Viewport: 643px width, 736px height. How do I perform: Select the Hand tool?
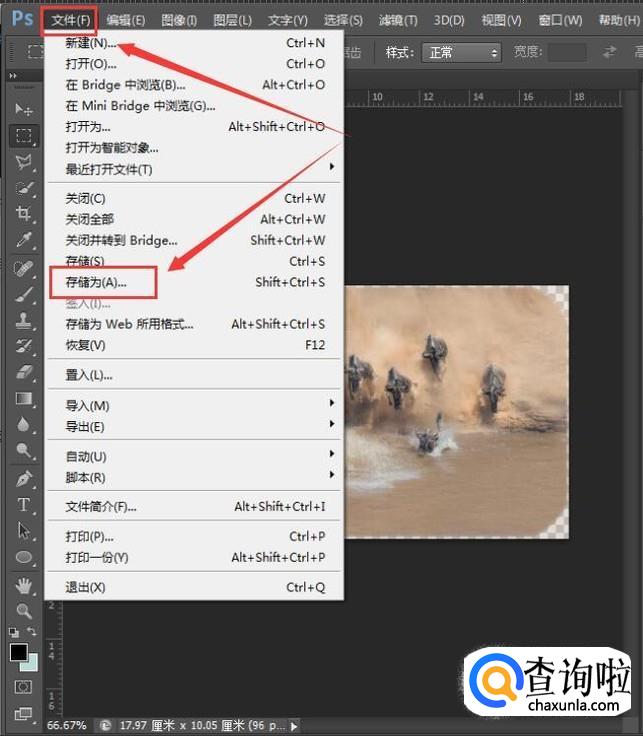(x=24, y=584)
